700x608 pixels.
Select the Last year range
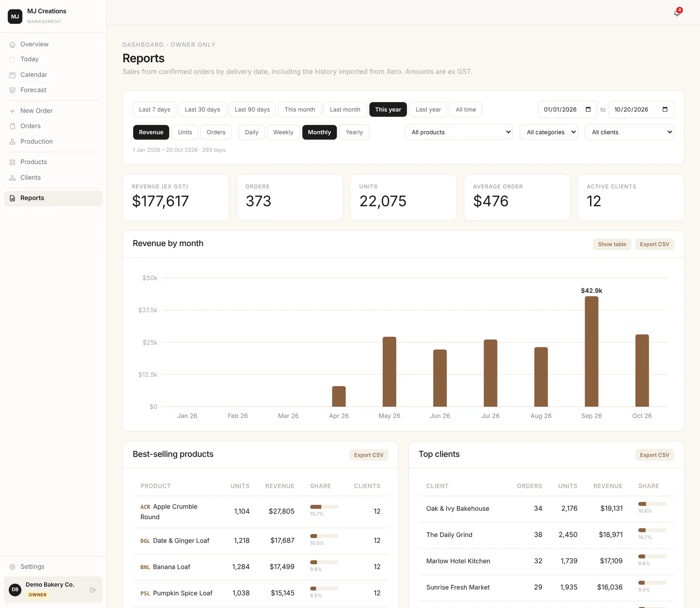[428, 109]
